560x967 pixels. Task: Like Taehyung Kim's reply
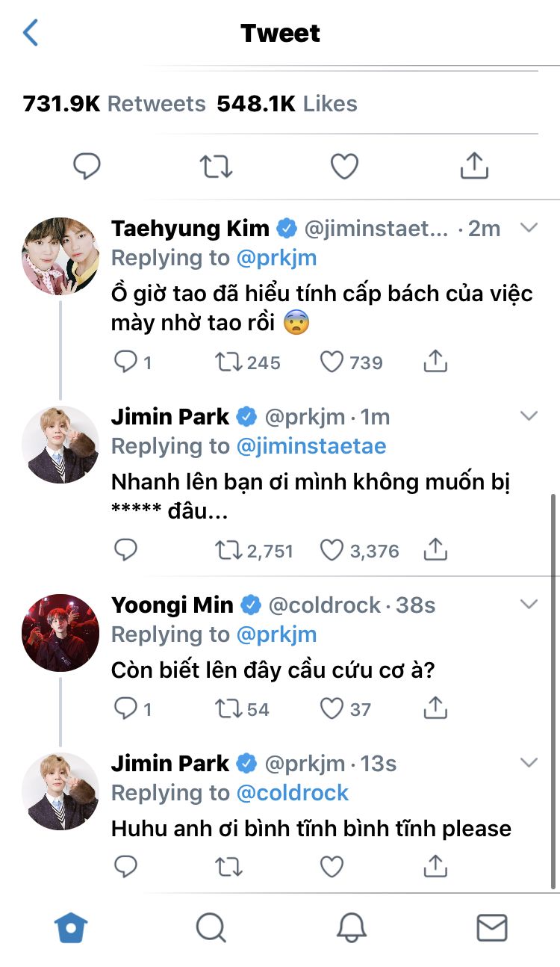332,362
